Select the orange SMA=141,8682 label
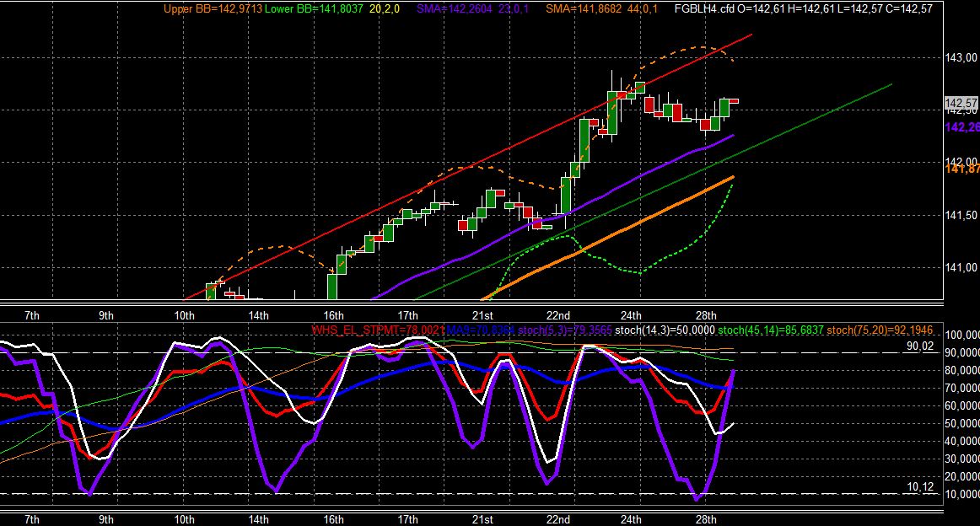Image resolution: width=980 pixels, height=526 pixels. click(584, 8)
